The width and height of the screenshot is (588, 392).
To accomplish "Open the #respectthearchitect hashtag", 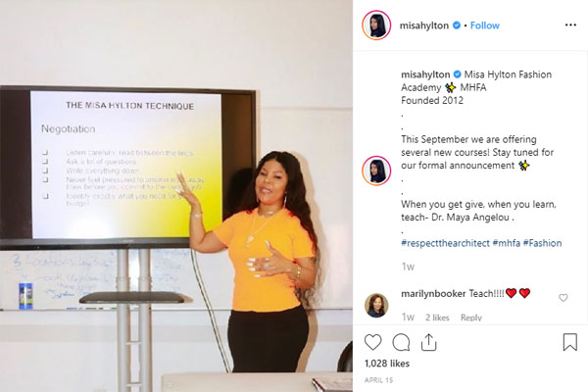I will click(445, 243).
